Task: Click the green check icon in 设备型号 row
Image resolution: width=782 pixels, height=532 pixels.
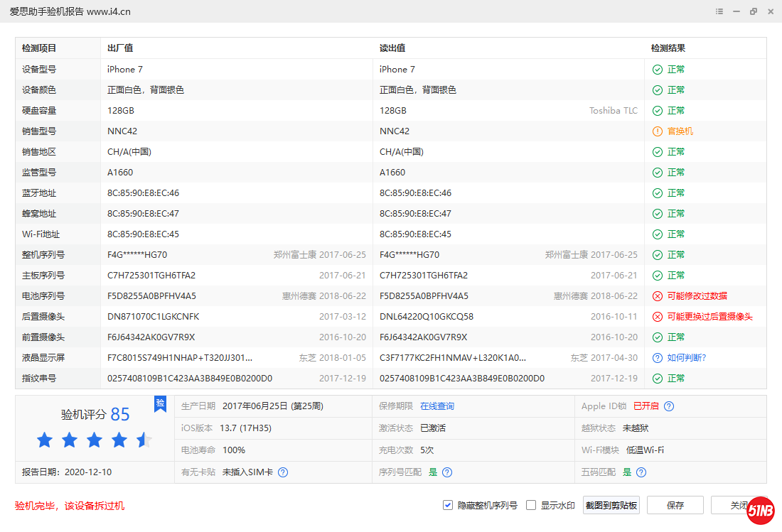Action: (x=658, y=69)
